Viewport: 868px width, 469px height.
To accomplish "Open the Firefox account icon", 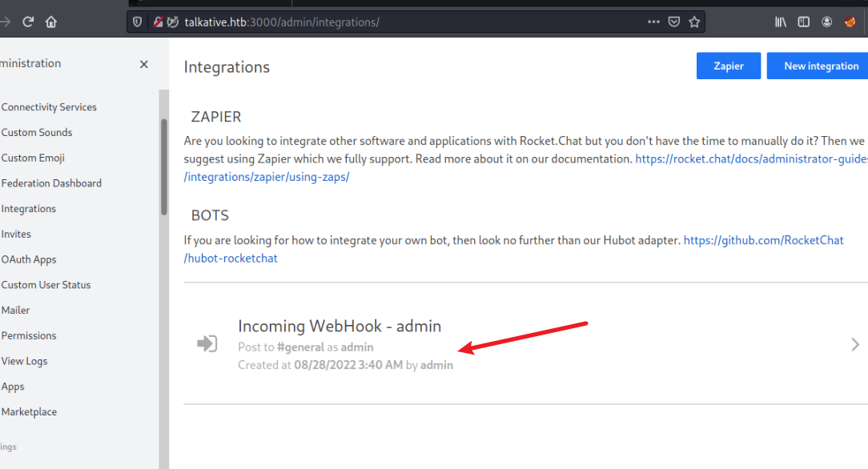I will point(826,22).
